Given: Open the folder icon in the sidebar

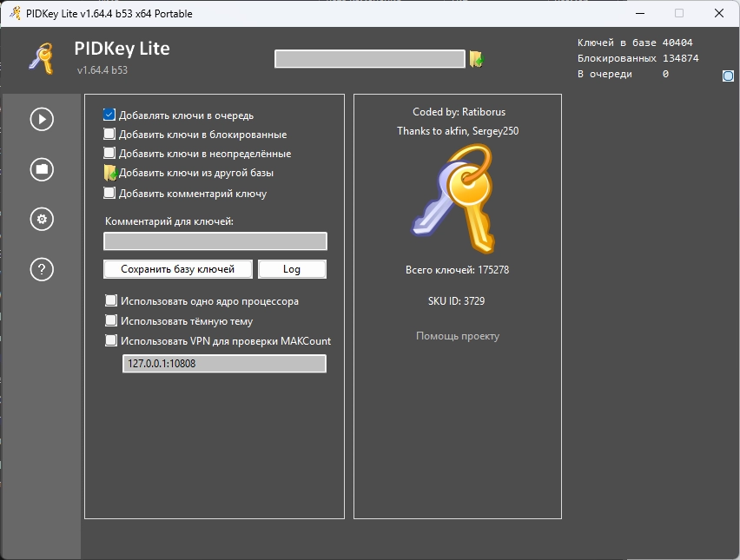Looking at the screenshot, I should (x=42, y=169).
